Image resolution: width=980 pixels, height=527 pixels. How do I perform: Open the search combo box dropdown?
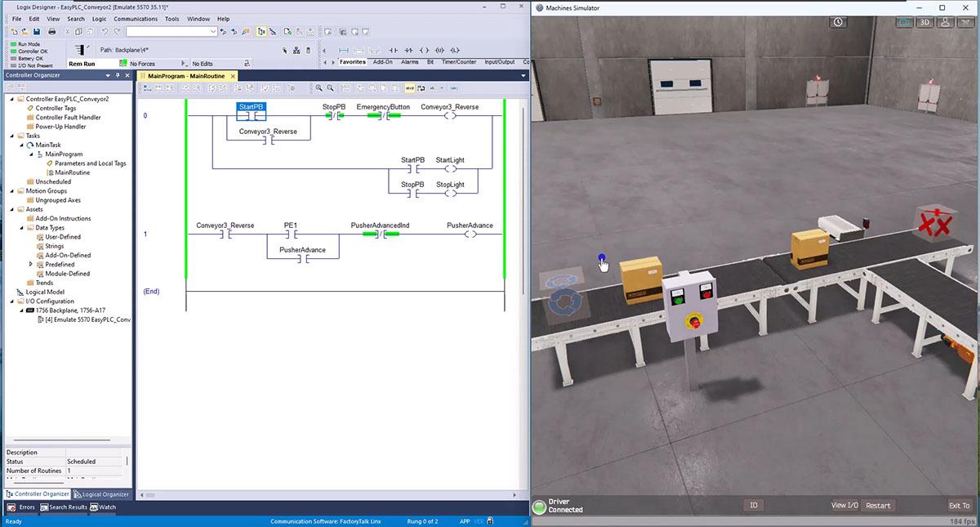point(213,32)
